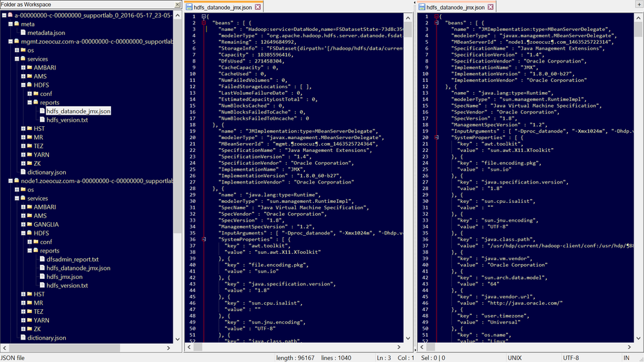Click file icon of hdfs_version.txt under mgmt host
Viewport: 644px width, 362px height.
click(42, 120)
